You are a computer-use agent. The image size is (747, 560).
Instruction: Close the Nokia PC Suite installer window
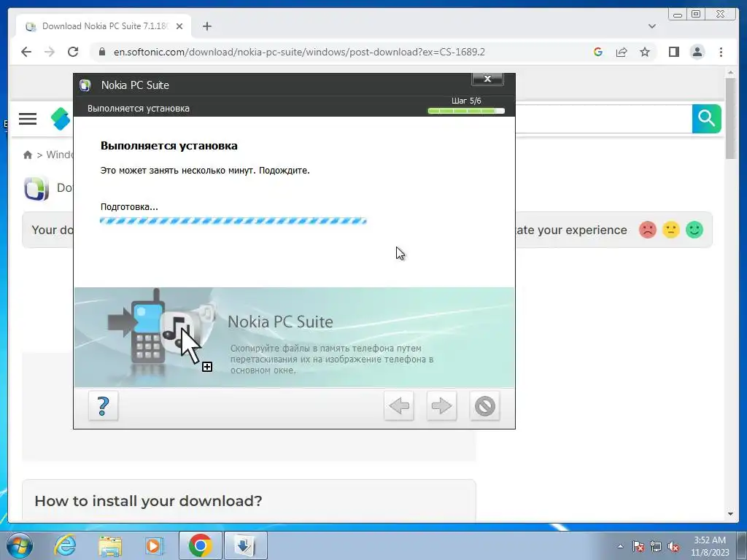(x=487, y=79)
